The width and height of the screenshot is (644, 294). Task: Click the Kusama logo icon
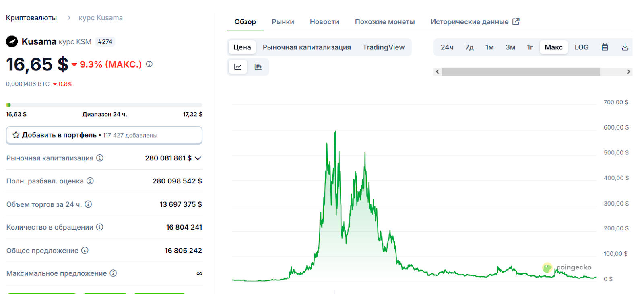(12, 41)
